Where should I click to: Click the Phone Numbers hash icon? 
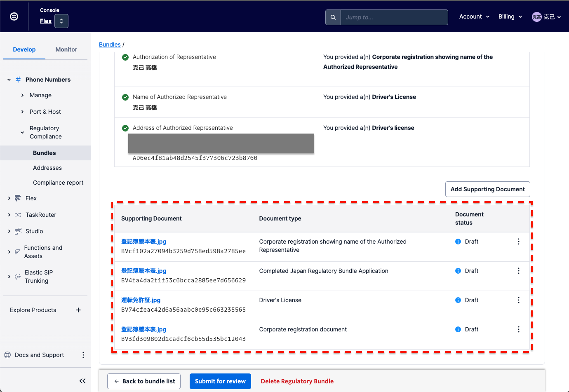click(x=18, y=80)
